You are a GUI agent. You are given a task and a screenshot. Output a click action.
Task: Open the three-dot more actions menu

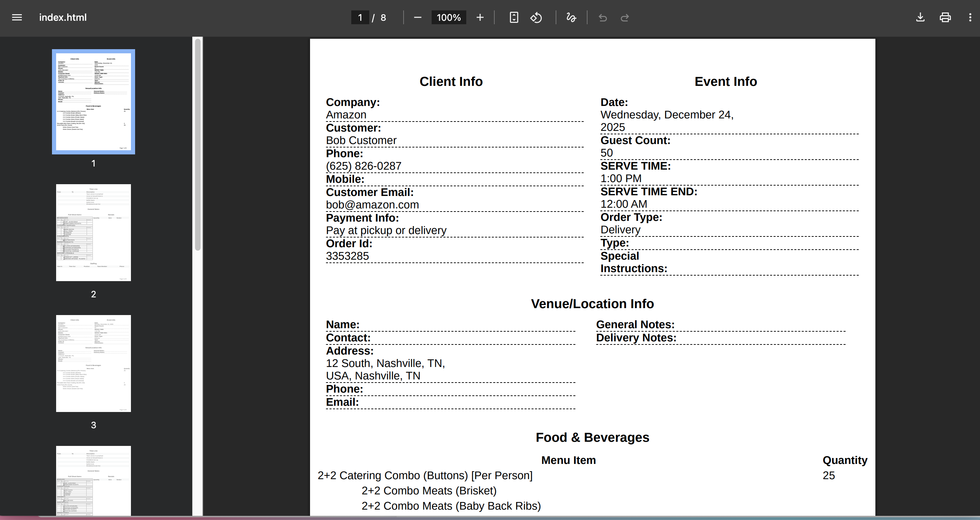click(x=970, y=18)
